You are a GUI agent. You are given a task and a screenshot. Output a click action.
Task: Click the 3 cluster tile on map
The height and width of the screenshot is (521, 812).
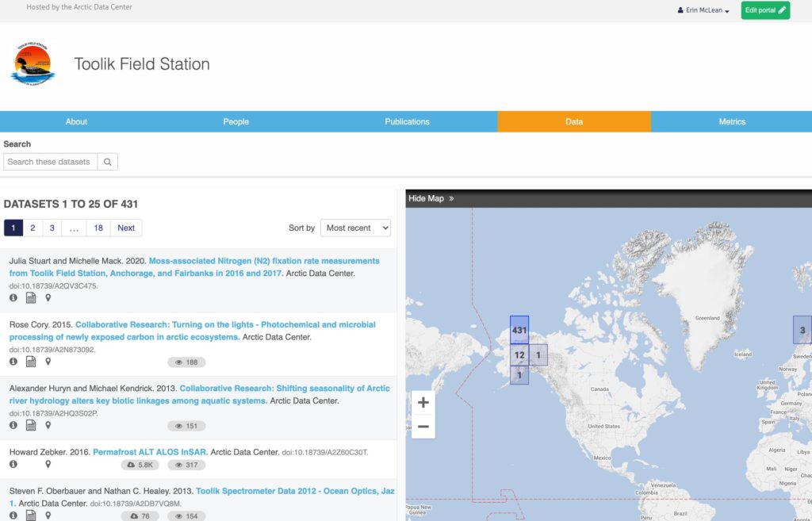pos(802,330)
